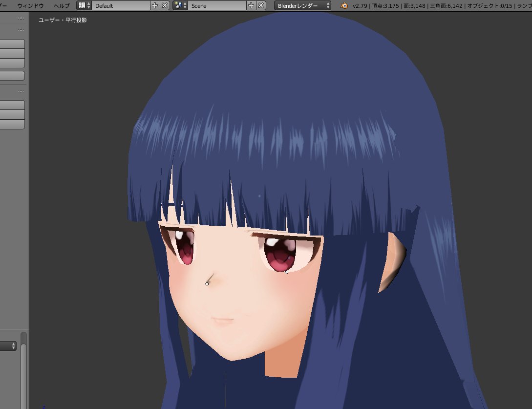Viewport: 532px width, 409px height.
Task: Click the オブジェクト:0/15 object count
Action: coord(489,6)
